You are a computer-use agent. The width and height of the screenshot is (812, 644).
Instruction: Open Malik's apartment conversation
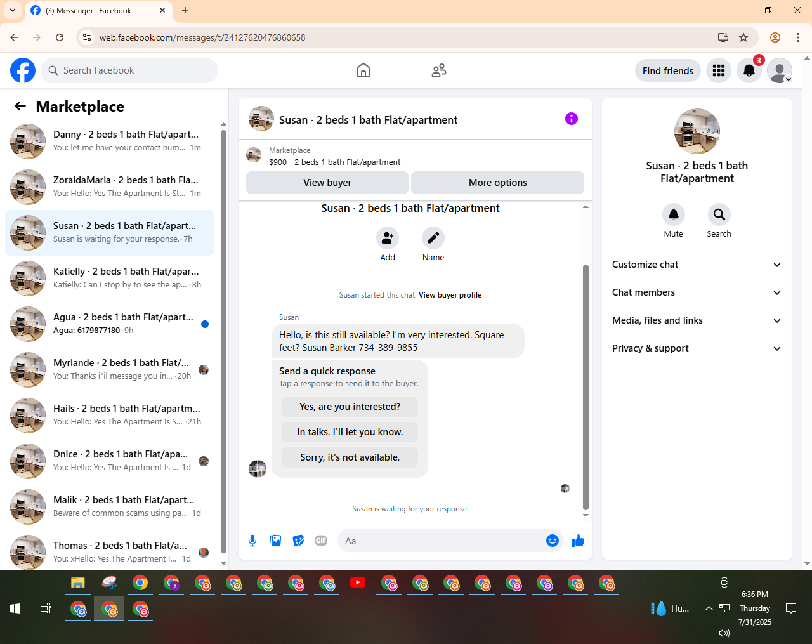(109, 507)
